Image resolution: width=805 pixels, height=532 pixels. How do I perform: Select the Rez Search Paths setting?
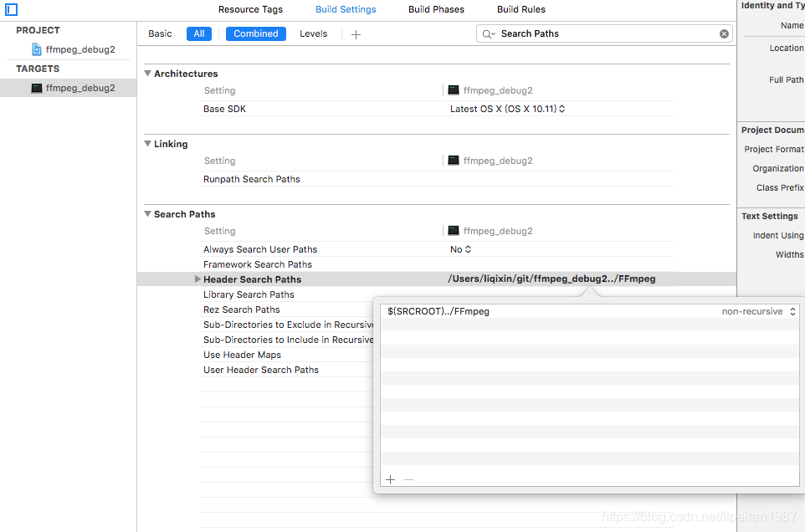(x=241, y=309)
